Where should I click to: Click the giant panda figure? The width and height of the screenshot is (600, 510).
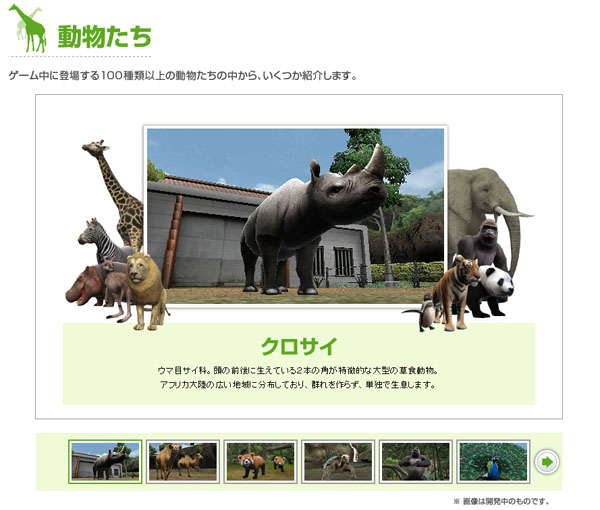pyautogui.click(x=494, y=288)
